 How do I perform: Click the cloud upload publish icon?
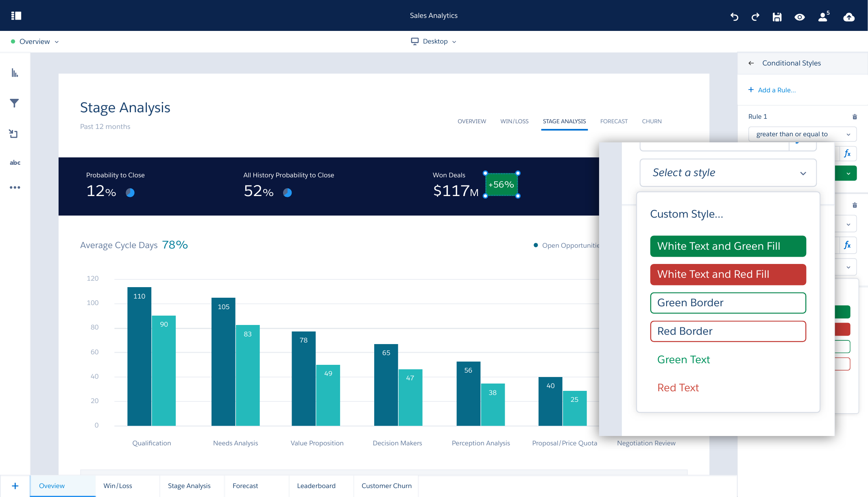(849, 17)
